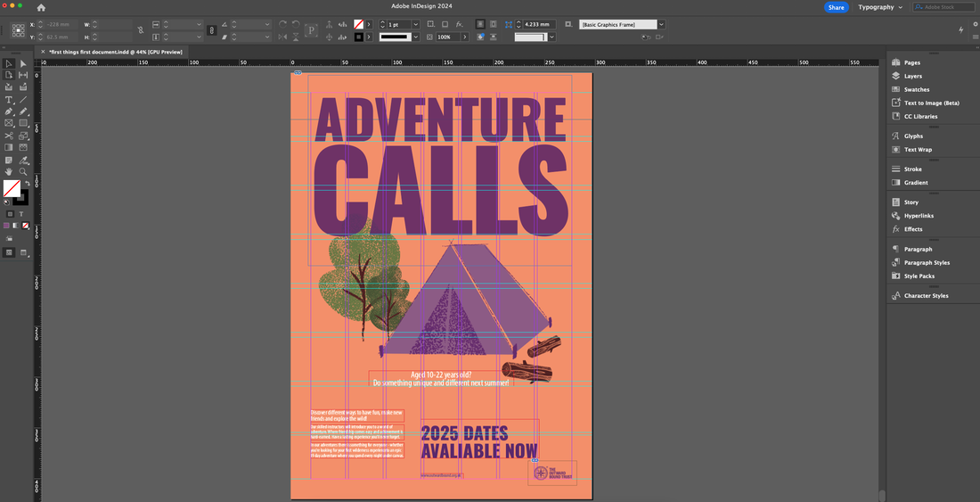
Task: Open the shear angle dropdown
Action: click(267, 37)
